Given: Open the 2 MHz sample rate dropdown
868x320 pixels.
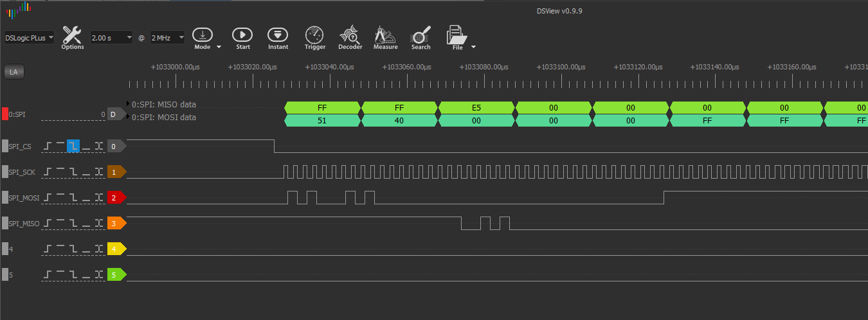Looking at the screenshot, I should (167, 38).
